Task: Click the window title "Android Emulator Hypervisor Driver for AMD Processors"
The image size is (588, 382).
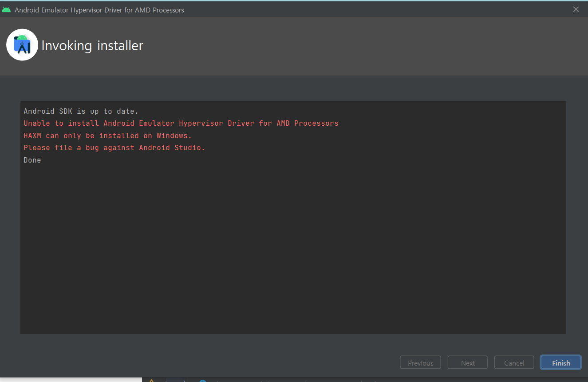Action: 99,10
